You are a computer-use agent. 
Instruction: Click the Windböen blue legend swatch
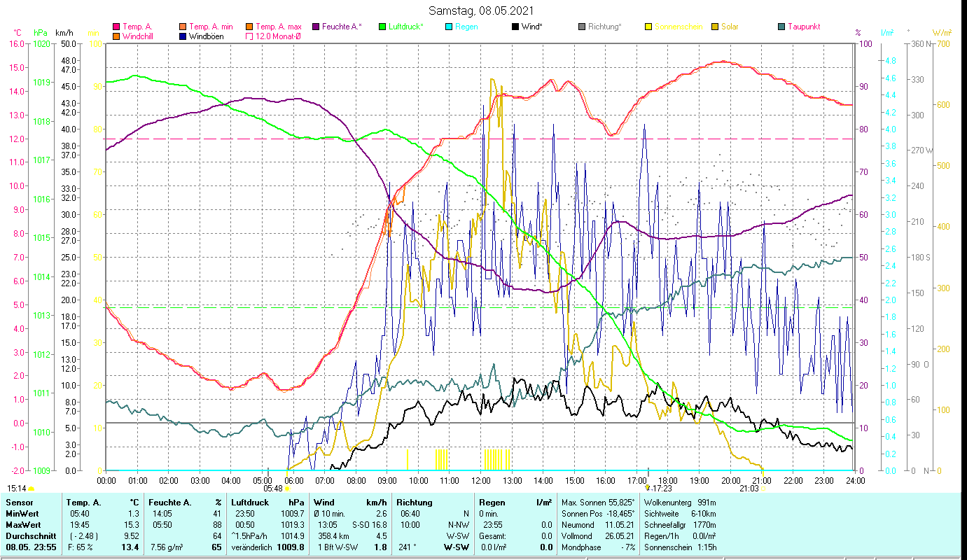click(x=182, y=36)
